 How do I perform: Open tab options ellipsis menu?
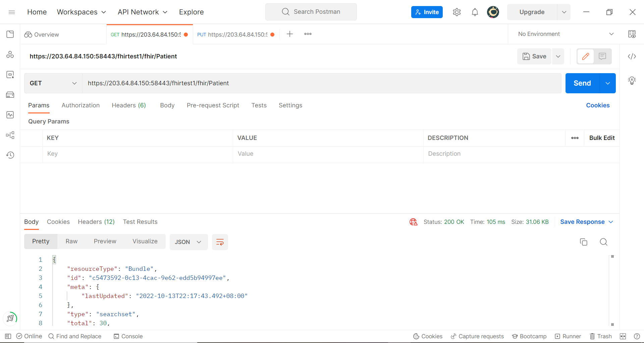tap(308, 34)
